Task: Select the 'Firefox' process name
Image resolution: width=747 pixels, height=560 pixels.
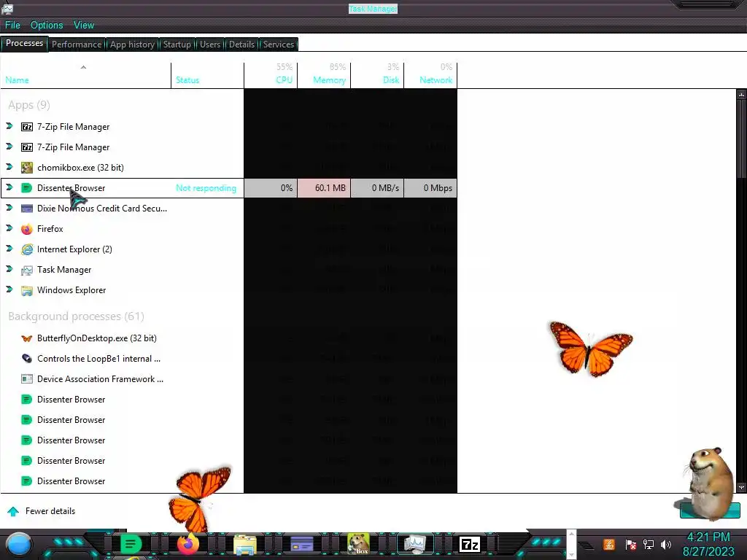Action: [x=50, y=229]
